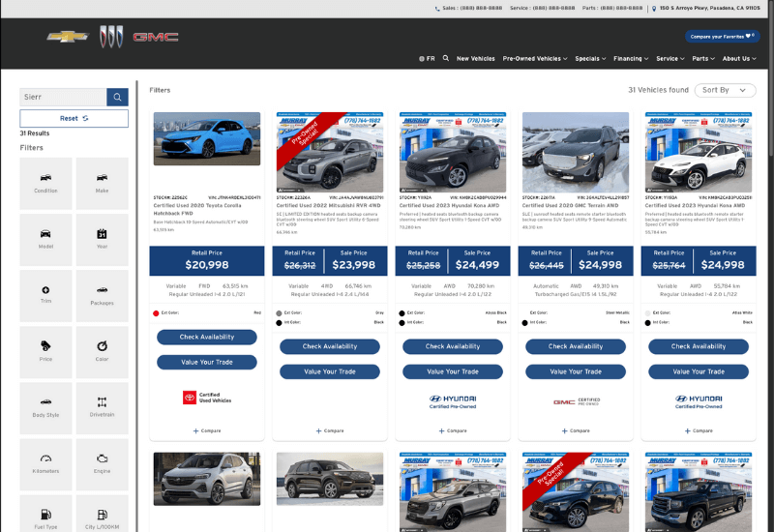
Task: Choose the Engine filter tile
Action: (102, 463)
